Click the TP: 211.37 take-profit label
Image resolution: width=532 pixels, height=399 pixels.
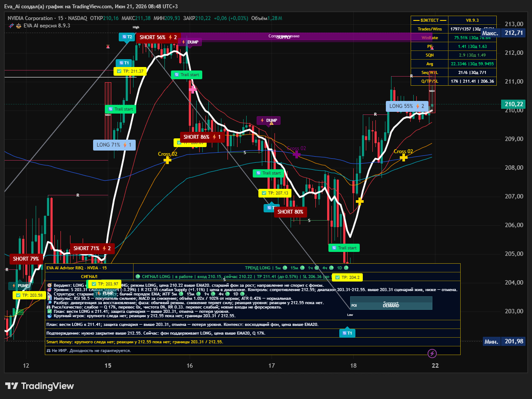point(130,71)
